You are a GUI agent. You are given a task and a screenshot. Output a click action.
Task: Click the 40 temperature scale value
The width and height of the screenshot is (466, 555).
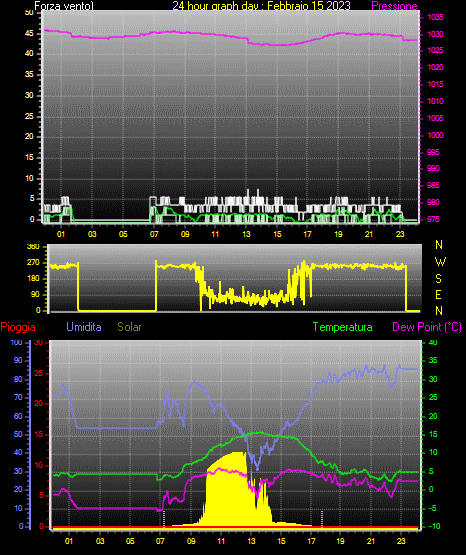(433, 342)
